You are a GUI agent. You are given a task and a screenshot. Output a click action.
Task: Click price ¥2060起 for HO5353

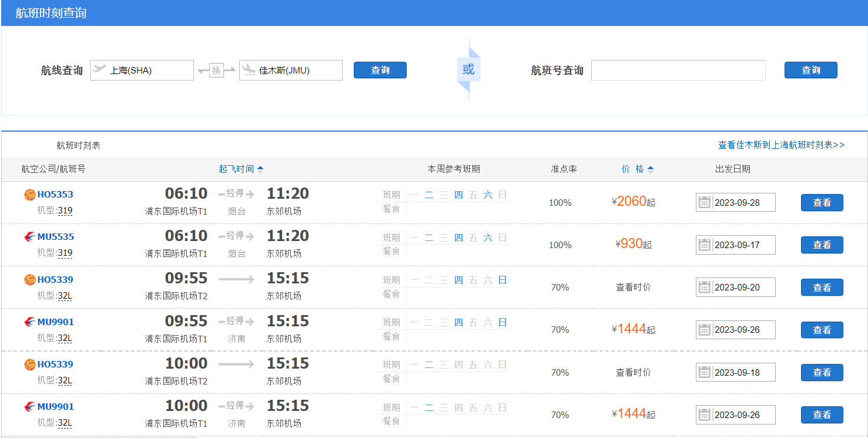[634, 202]
